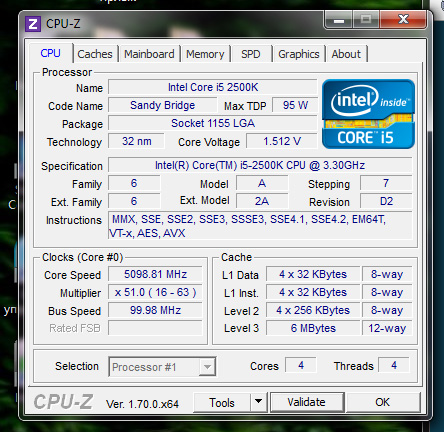Click the Intel Core i5 logo badge
The height and width of the screenshot is (432, 444).
[x=368, y=114]
